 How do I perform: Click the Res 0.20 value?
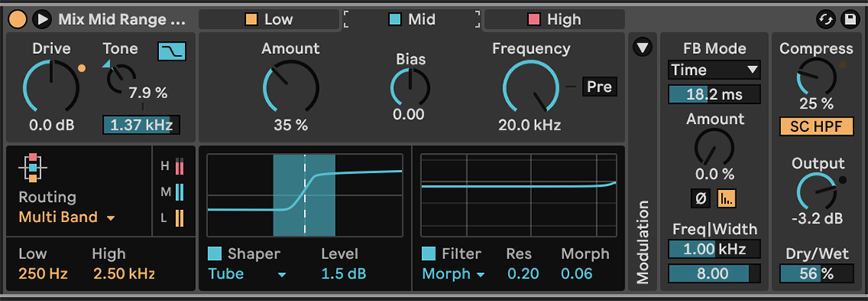[522, 274]
